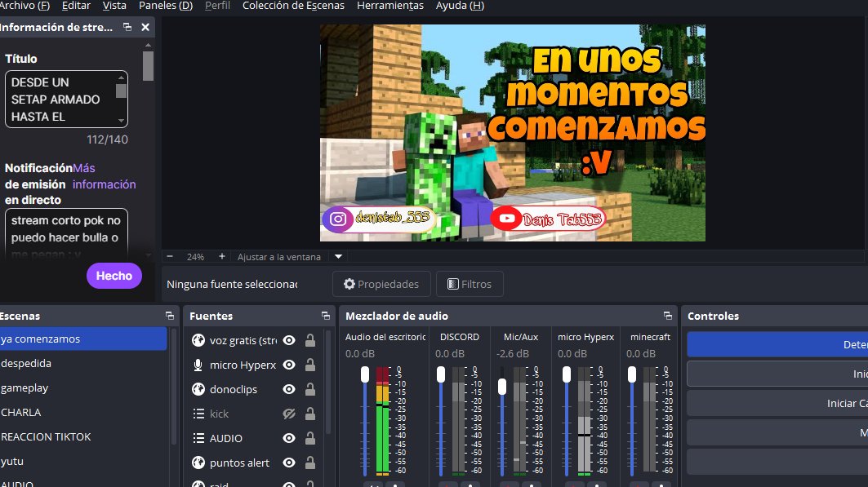Open the Colección de Escenas menu
This screenshot has width=868, height=487.
(293, 6)
